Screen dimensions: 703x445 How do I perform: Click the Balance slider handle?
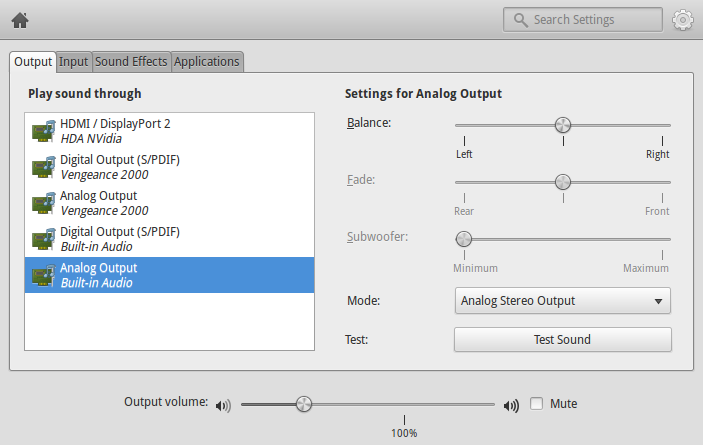point(563,125)
